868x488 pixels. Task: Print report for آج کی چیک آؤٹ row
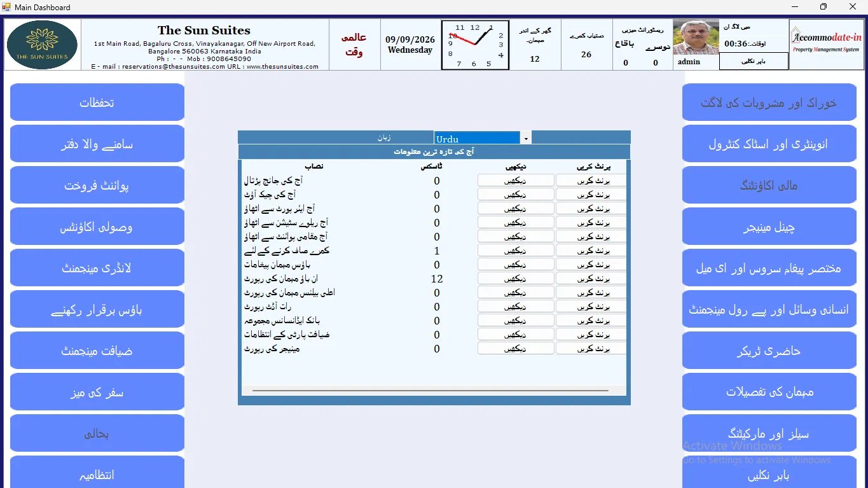pos(591,195)
